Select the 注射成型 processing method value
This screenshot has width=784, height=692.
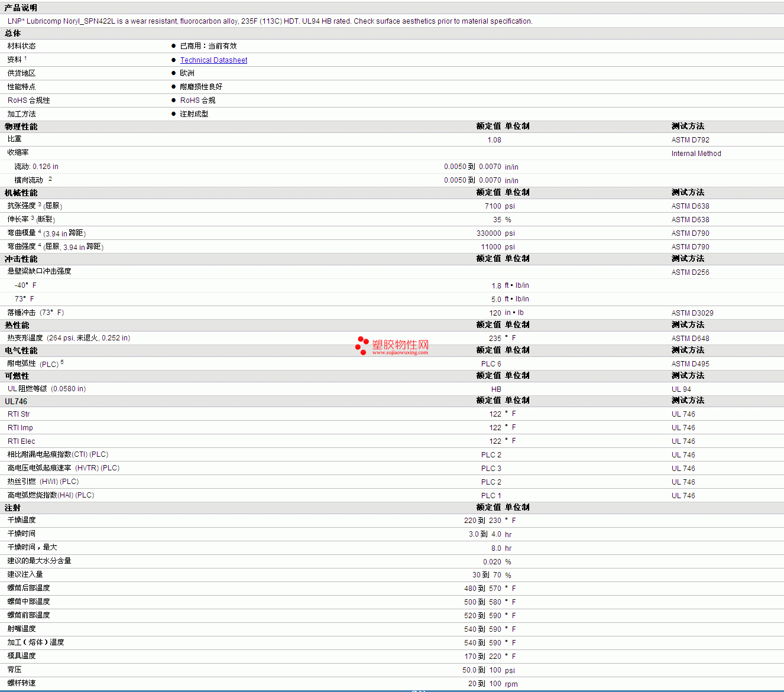point(194,114)
